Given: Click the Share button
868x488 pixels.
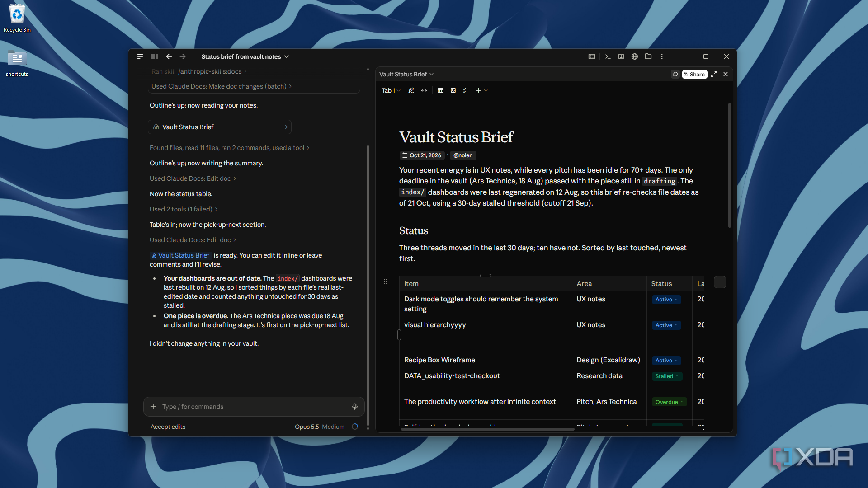Looking at the screenshot, I should pyautogui.click(x=694, y=74).
